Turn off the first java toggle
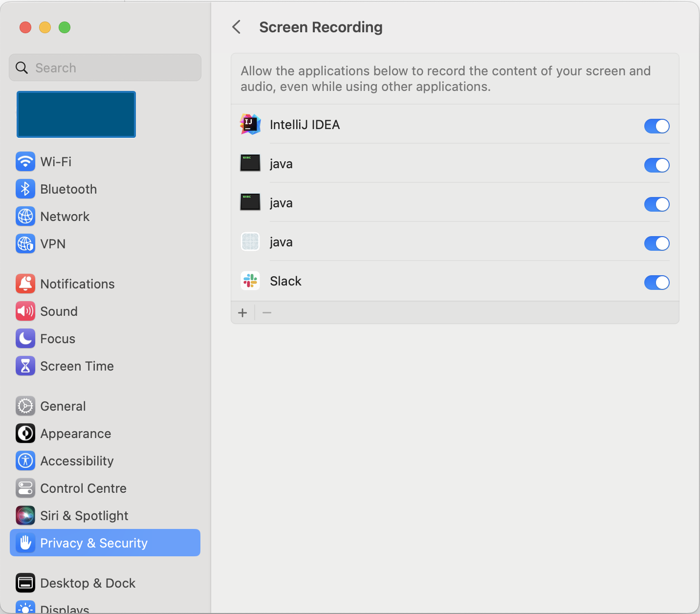This screenshot has width=700, height=614. 656,165
